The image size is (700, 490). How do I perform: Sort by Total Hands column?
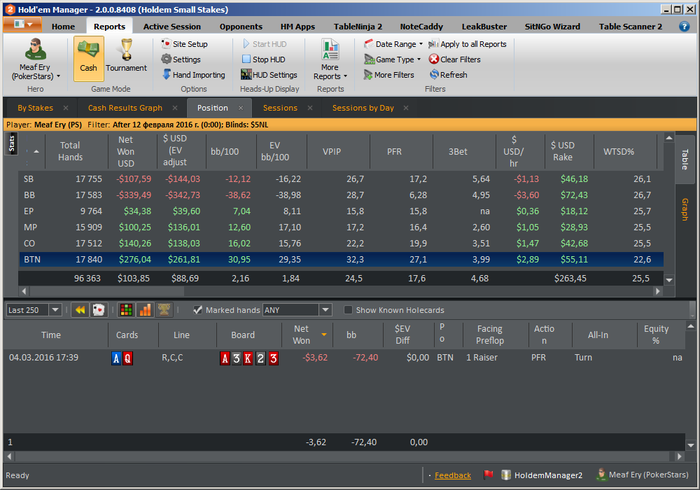tap(70, 151)
